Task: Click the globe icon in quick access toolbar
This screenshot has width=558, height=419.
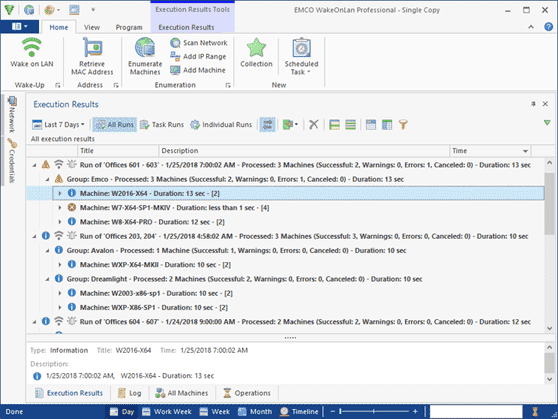Action: pos(29,10)
